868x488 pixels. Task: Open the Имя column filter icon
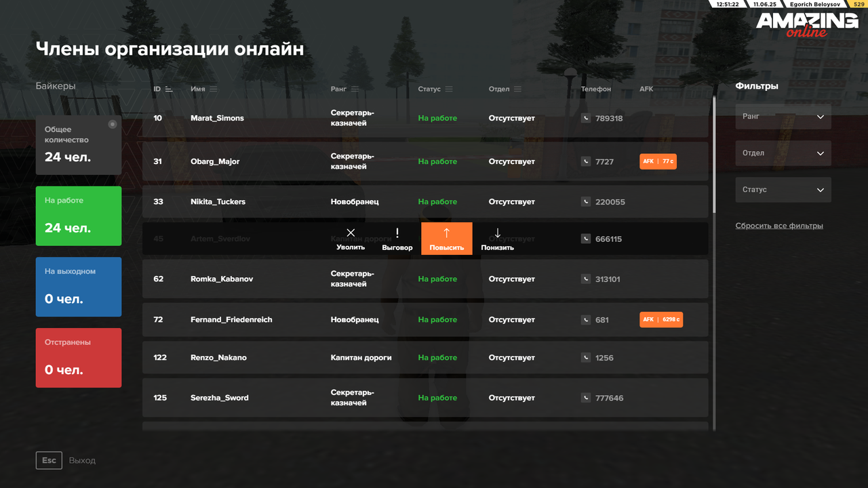pos(214,89)
